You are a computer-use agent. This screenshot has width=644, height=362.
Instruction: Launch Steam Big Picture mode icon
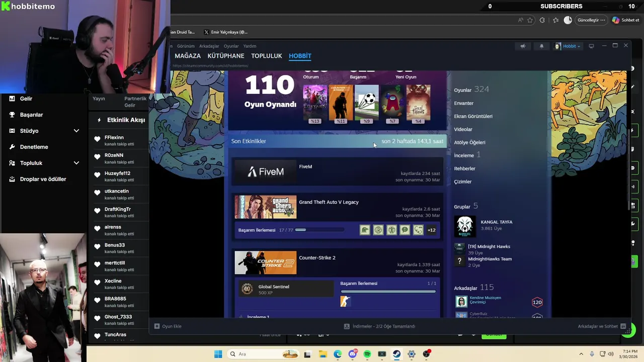[591, 46]
